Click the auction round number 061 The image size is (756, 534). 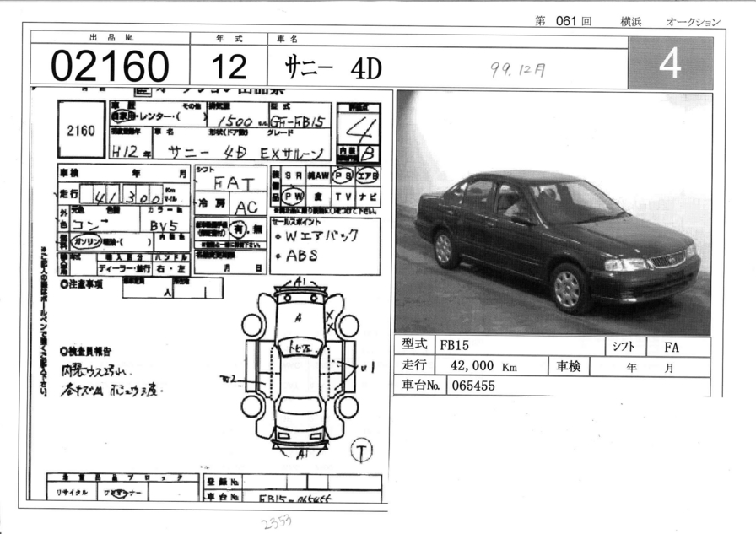pyautogui.click(x=566, y=21)
